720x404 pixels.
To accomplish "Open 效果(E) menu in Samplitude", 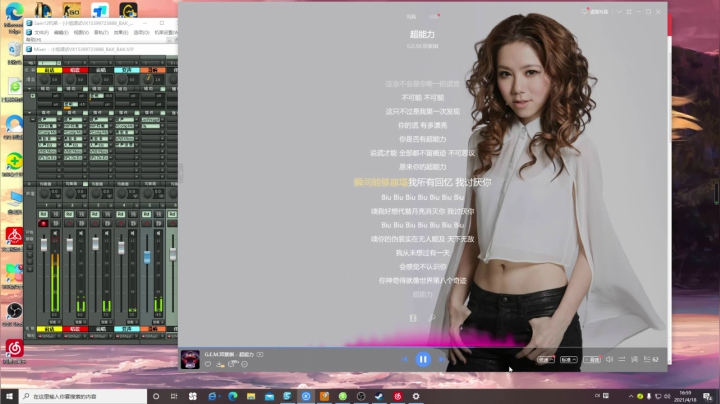I will click(x=121, y=33).
